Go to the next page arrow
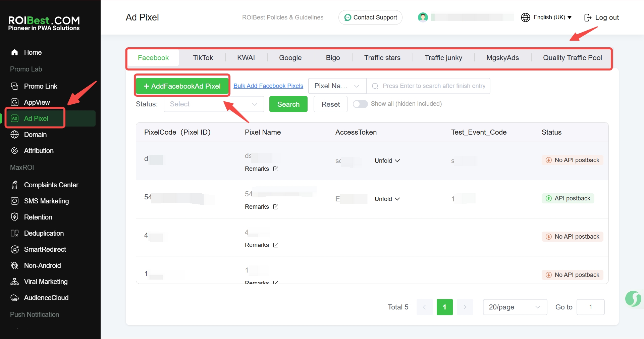Image resolution: width=644 pixels, height=339 pixels. [x=465, y=307]
